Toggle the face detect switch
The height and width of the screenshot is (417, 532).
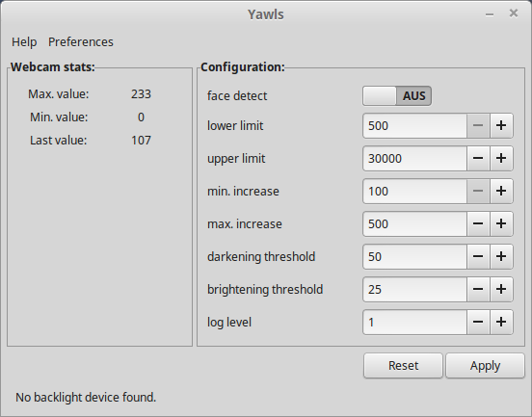(x=397, y=96)
